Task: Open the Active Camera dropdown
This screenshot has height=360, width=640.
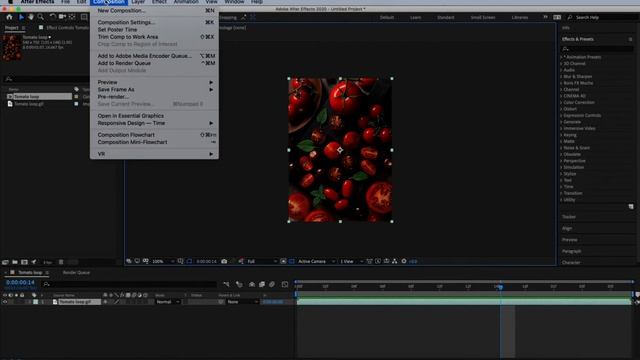Action: click(x=317, y=261)
